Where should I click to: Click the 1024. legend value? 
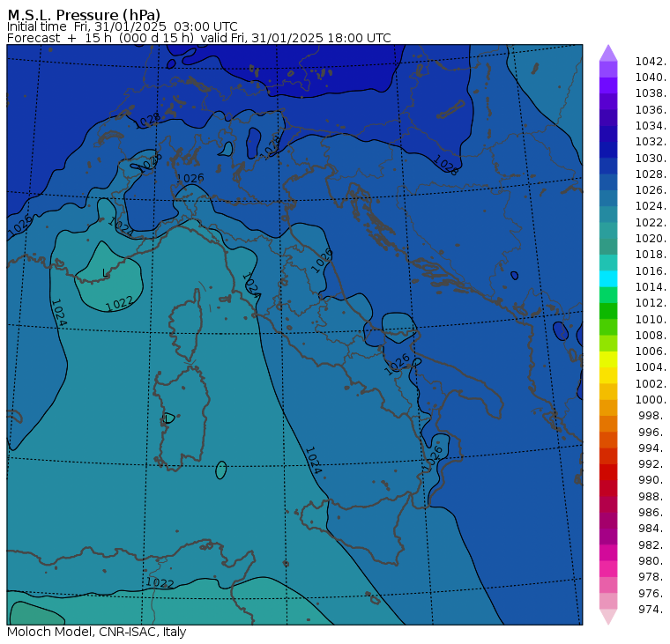point(651,206)
